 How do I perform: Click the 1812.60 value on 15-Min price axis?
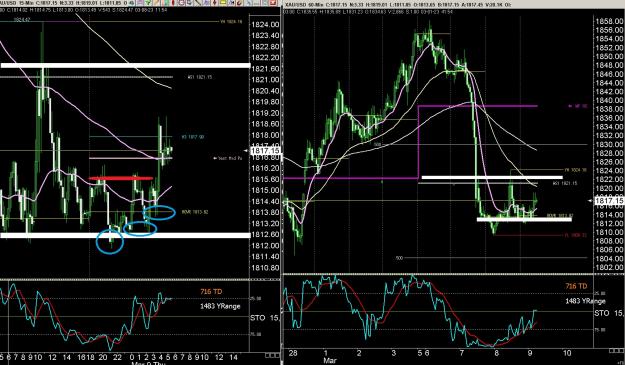click(x=265, y=235)
